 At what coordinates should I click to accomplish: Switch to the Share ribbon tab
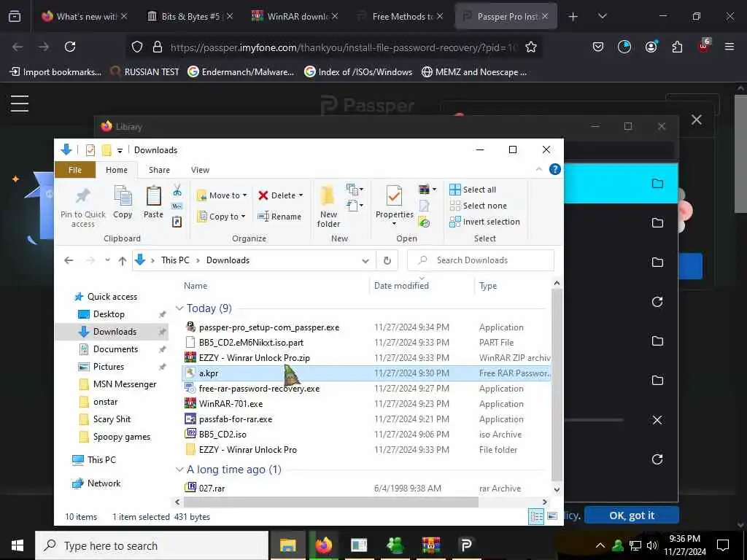(159, 170)
